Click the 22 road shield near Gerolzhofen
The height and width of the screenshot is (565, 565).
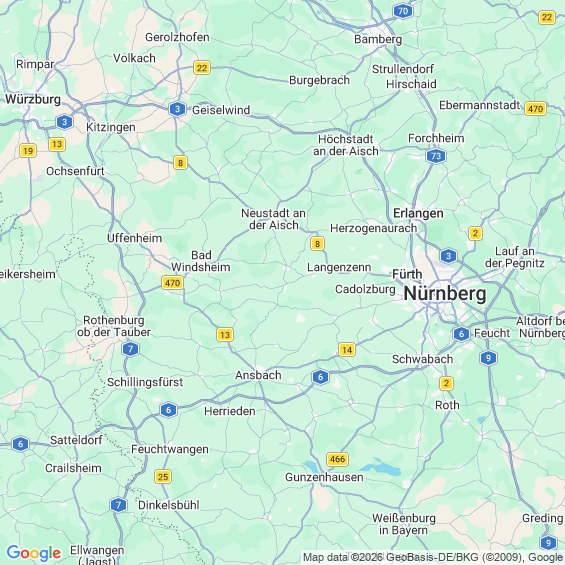point(202,68)
